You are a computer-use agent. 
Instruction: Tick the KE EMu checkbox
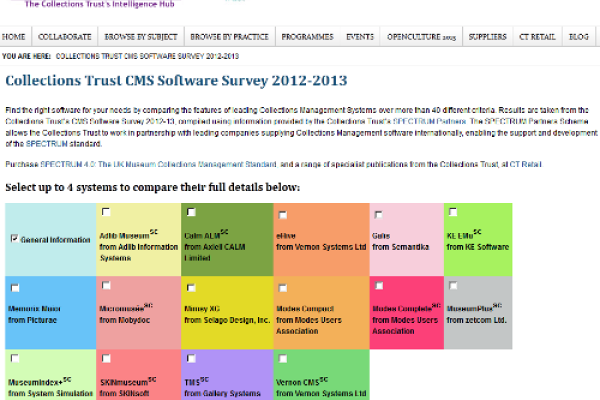pos(453,212)
